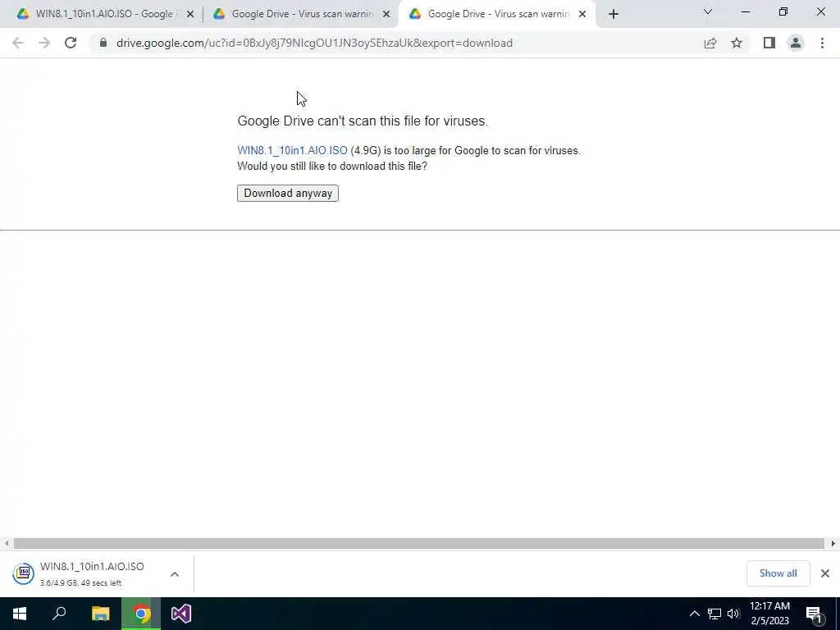Select the active Virus scan warning tab
Viewport: 840px width, 630px height.
(496, 14)
